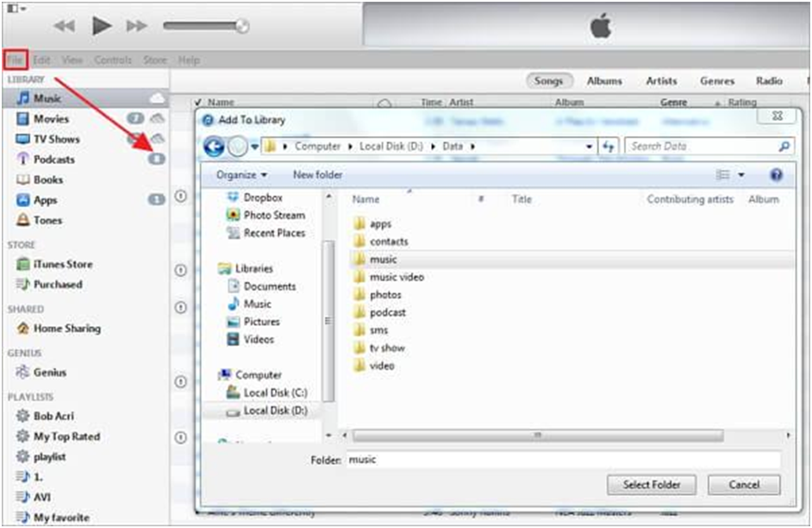Select Local Disk (C:) in navigation pane
Screen dimensions: 812x528
[267, 393]
